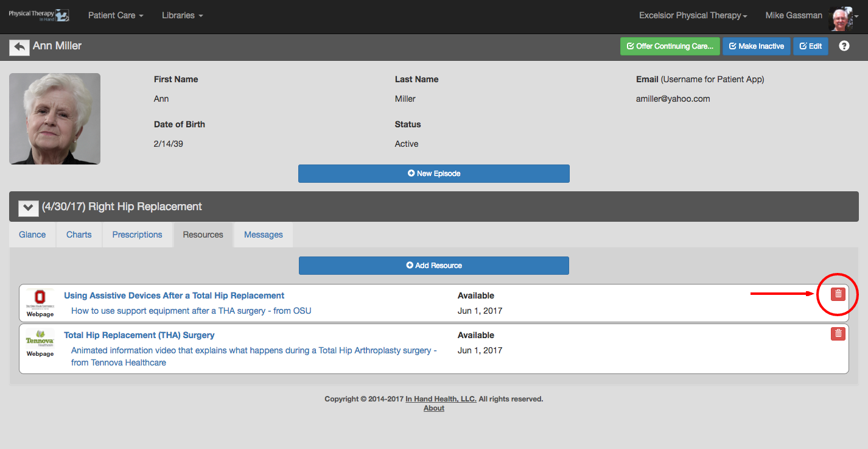Viewport: 868px width, 449px height.
Task: Click the Tennova Healthcare resource thumbnail
Action: point(40,343)
